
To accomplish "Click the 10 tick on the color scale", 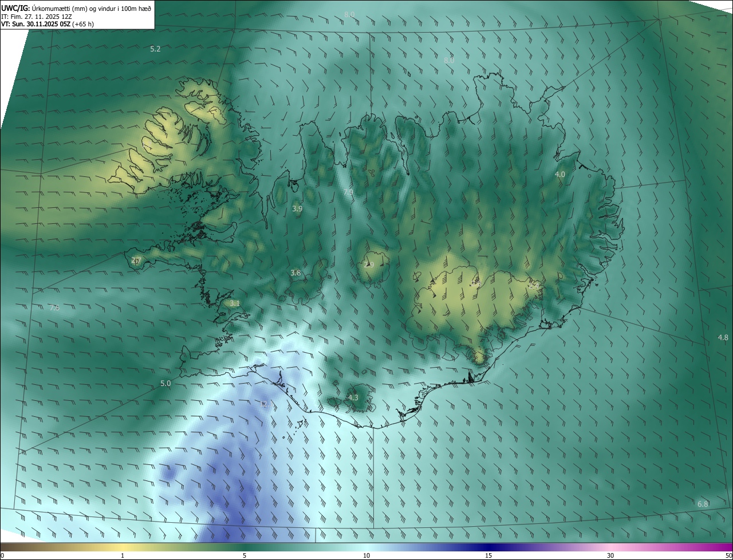I will click(366, 555).
